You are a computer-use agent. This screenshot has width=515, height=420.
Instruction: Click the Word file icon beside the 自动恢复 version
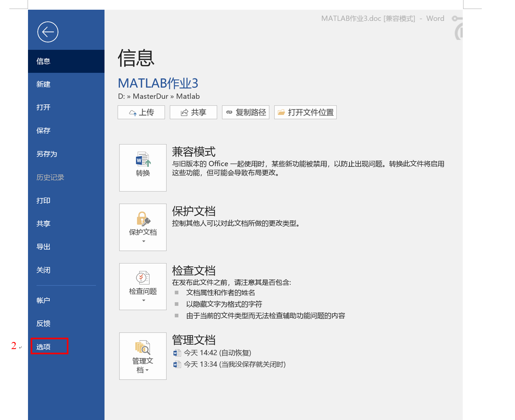(x=177, y=352)
